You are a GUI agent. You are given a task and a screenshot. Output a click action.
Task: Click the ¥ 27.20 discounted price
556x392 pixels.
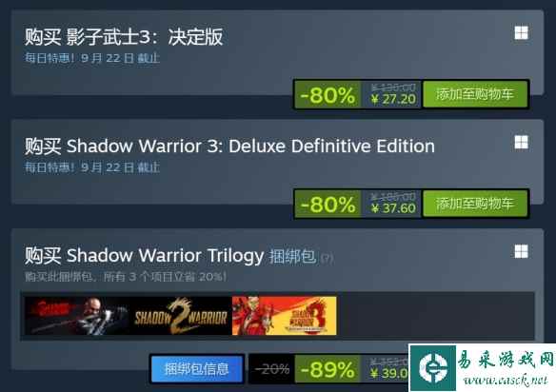[x=393, y=99]
